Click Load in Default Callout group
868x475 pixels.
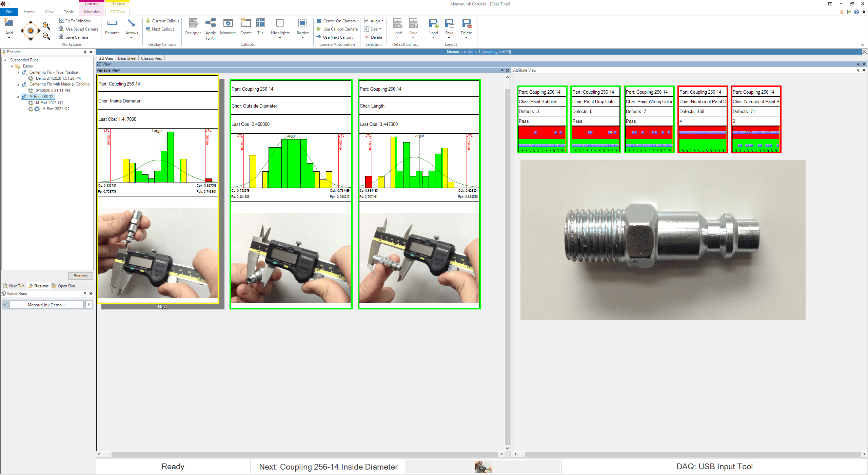coord(397,28)
